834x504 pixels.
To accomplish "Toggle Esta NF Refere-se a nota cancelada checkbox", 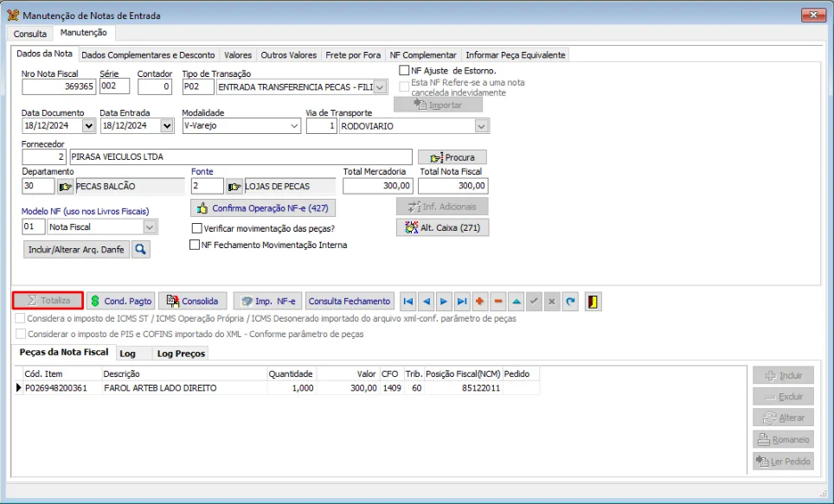I will 404,86.
